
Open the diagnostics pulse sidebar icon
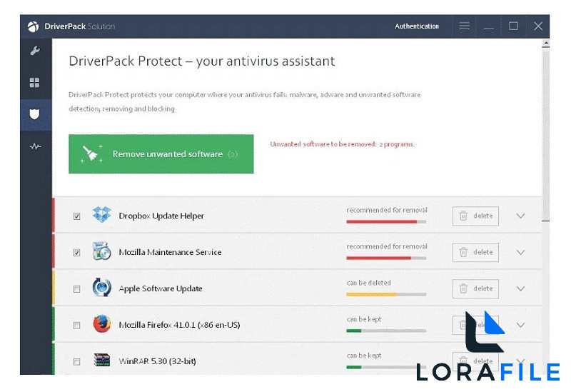pyautogui.click(x=35, y=146)
